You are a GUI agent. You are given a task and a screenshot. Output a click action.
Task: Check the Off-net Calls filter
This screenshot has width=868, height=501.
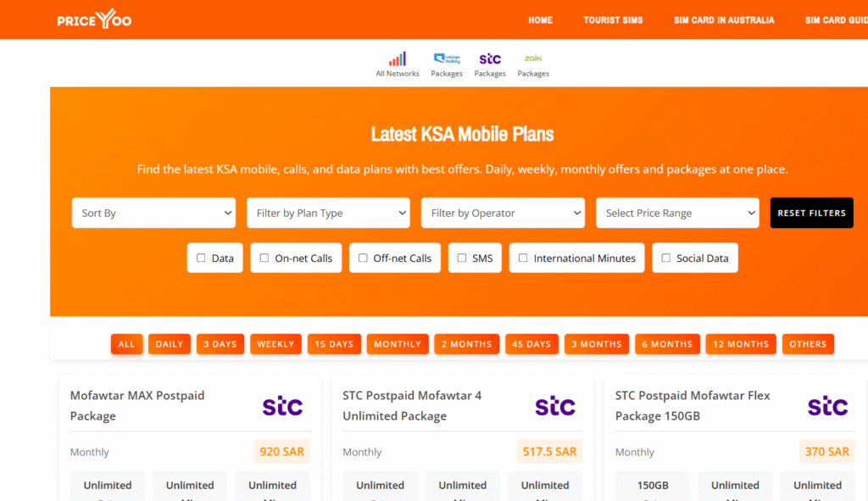click(363, 258)
